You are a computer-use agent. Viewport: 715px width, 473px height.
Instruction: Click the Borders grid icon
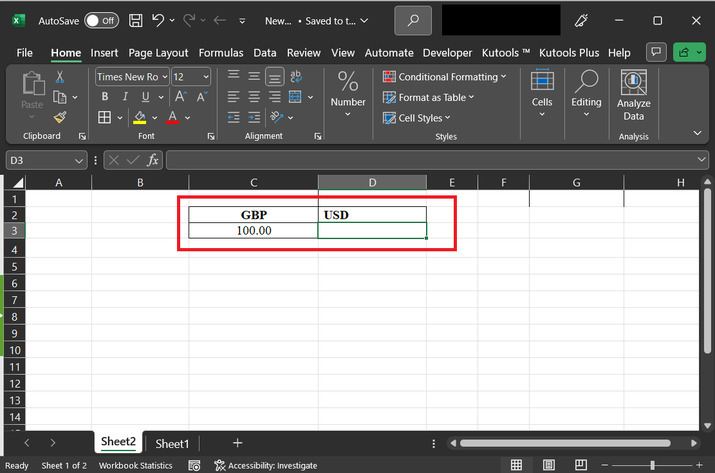point(104,117)
